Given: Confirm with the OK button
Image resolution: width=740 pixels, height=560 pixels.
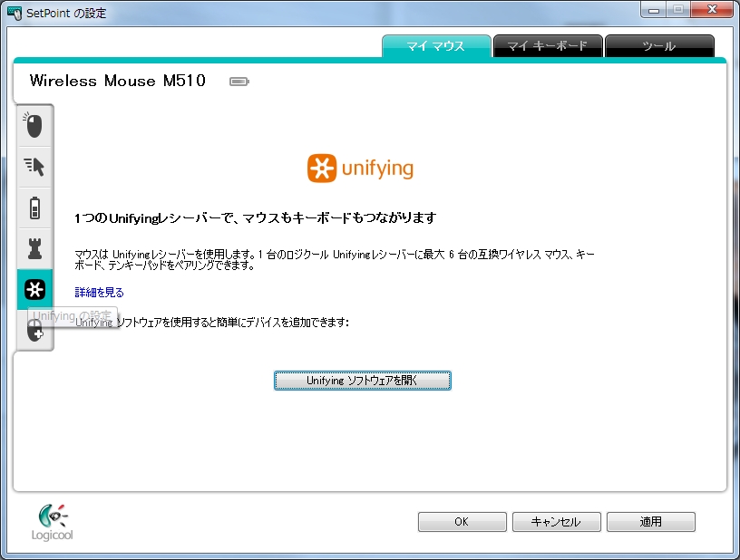Looking at the screenshot, I should (462, 522).
